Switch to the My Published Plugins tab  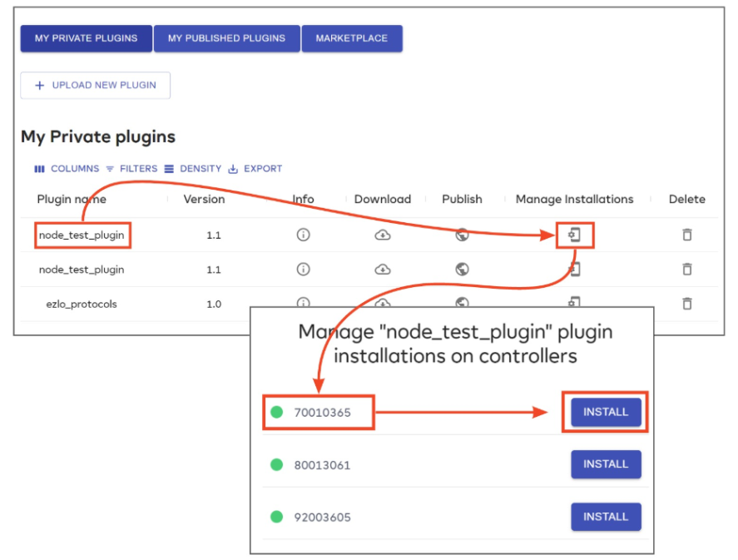226,37
